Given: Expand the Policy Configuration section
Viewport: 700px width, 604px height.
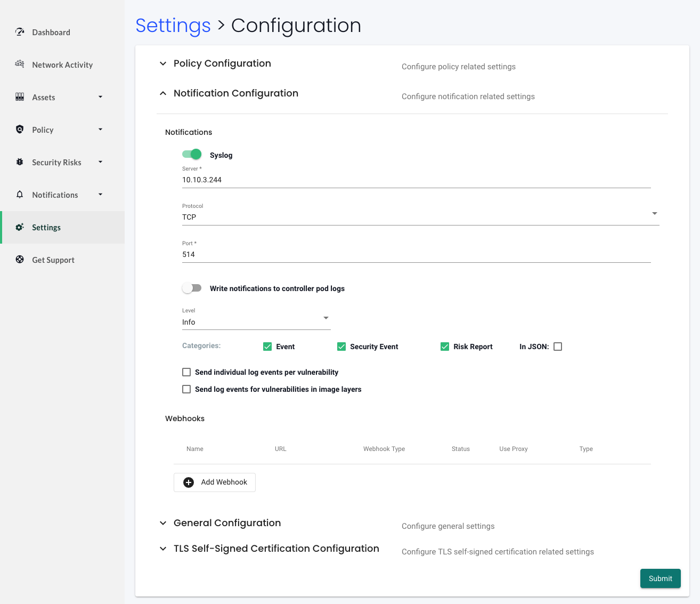Looking at the screenshot, I should [x=222, y=63].
